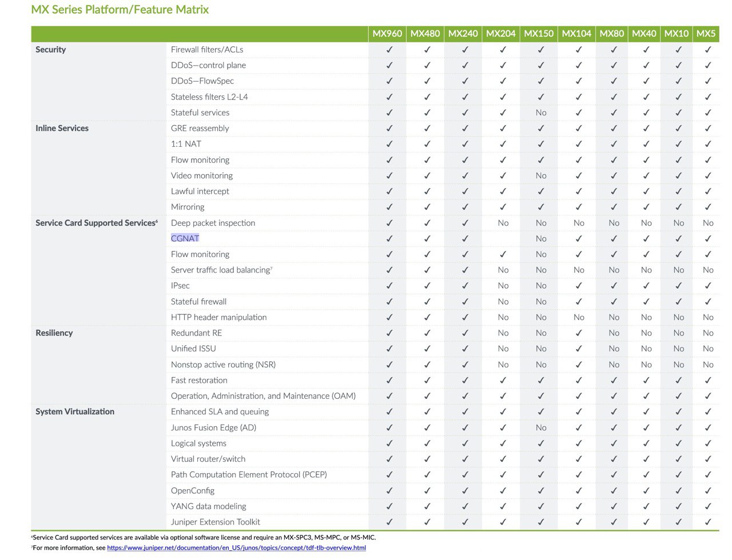The height and width of the screenshot is (560, 732).
Task: Click the GRE reassembly row label
Action: tap(200, 128)
